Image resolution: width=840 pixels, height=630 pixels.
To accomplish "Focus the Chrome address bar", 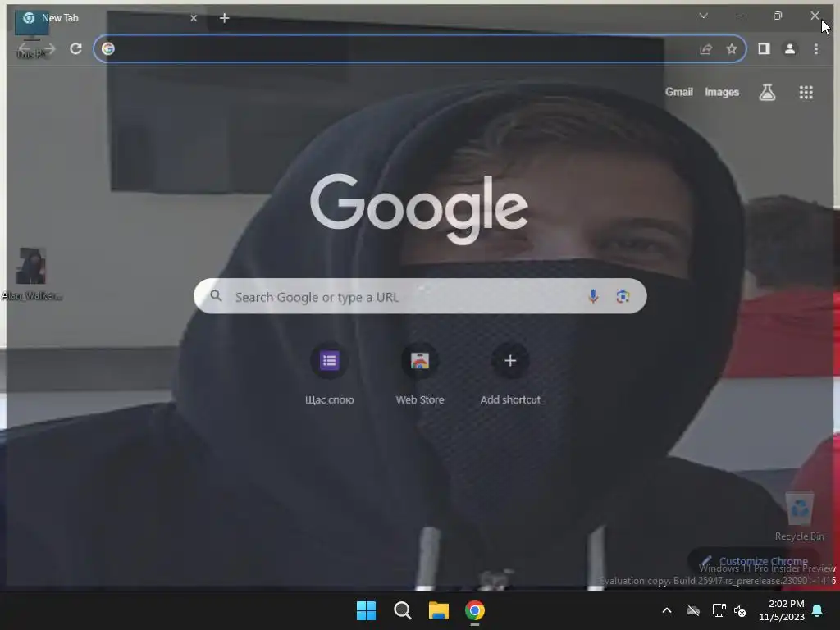I will click(x=419, y=48).
